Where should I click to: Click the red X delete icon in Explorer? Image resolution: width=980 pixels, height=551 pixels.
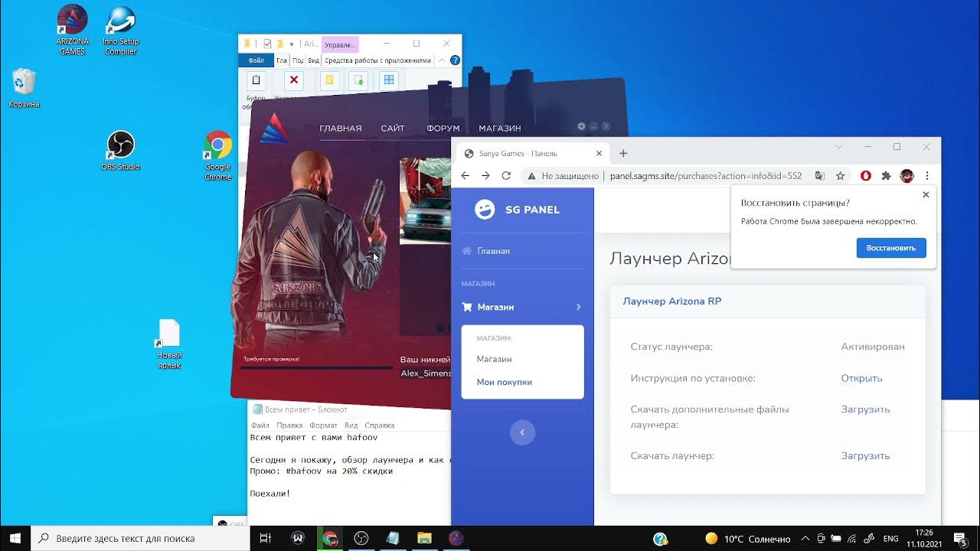[293, 80]
